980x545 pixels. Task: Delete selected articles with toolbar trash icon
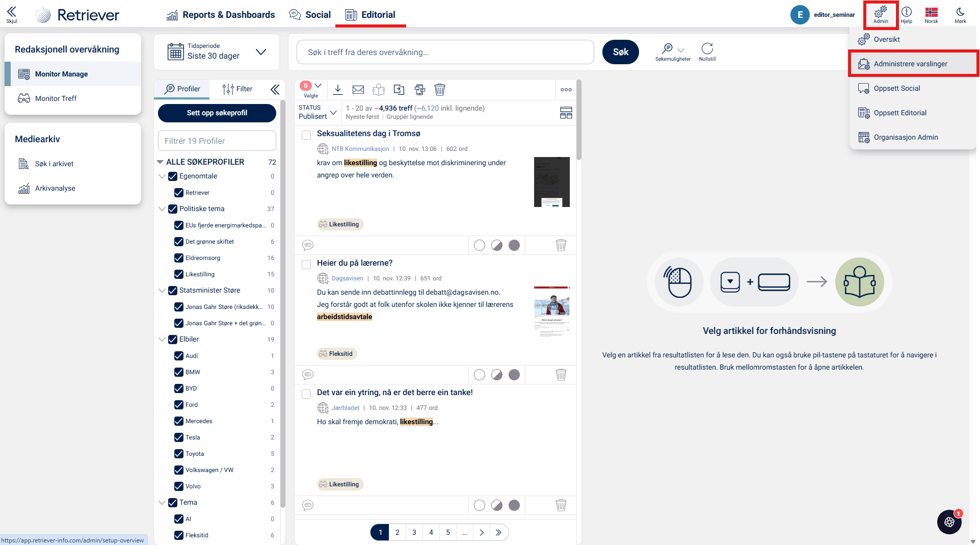(440, 90)
